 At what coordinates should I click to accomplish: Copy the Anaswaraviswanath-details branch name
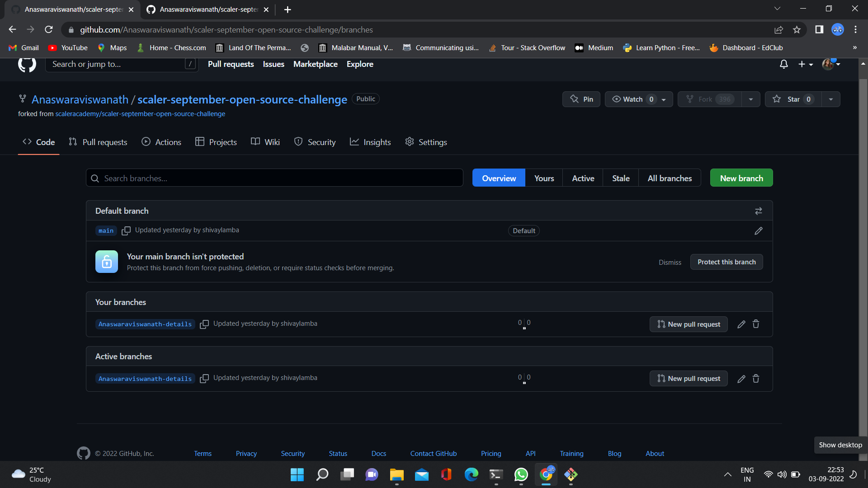(x=204, y=324)
